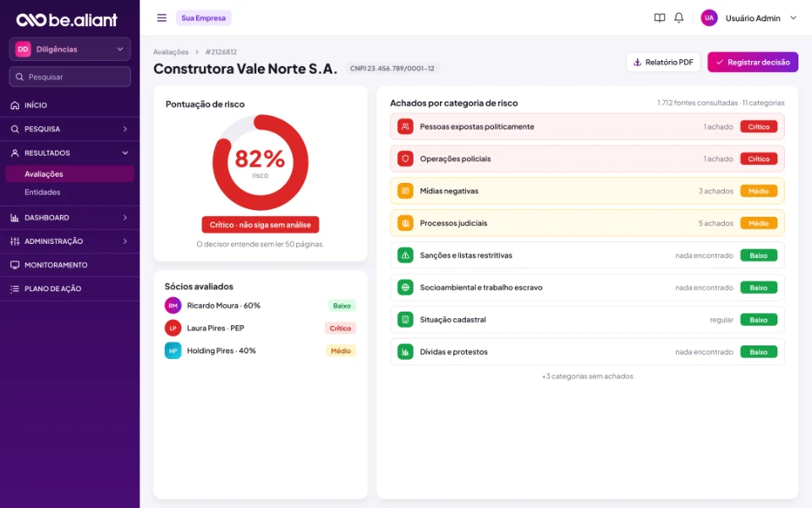Collapse the Resultados menu chevron
Screen dimensions: 812x508
click(125, 153)
